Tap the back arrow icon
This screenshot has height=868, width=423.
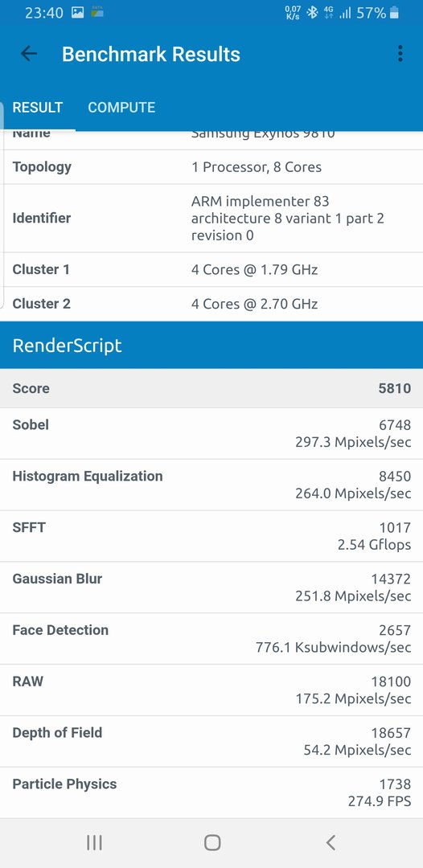click(28, 54)
